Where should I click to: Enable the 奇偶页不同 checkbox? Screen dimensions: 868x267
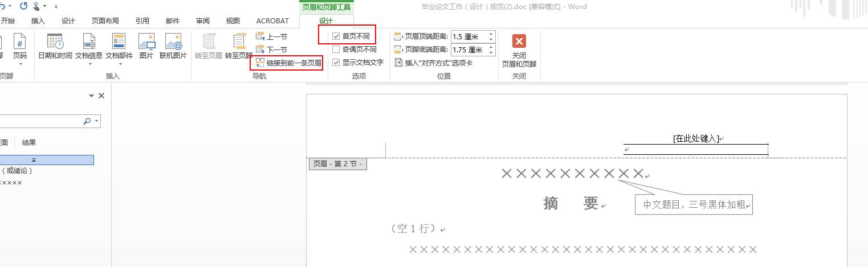click(336, 50)
